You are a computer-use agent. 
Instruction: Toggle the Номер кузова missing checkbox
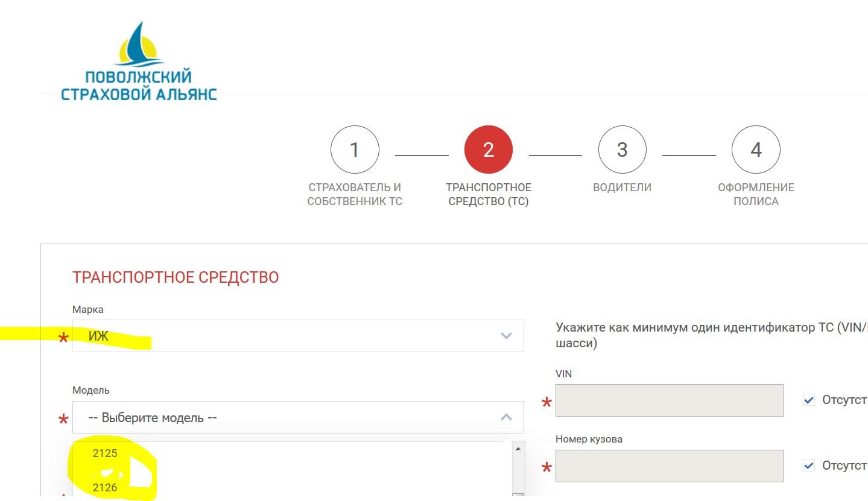[809, 465]
